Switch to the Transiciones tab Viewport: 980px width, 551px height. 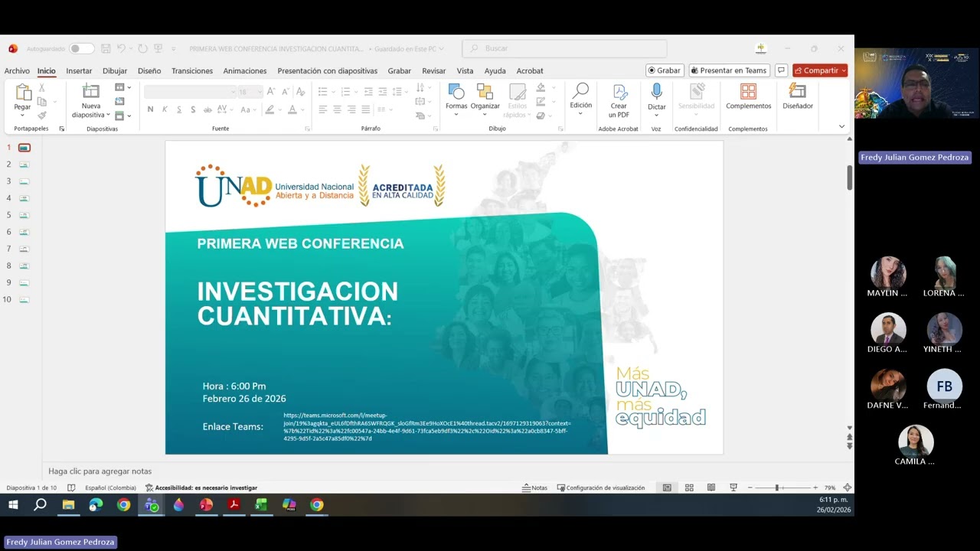[x=192, y=70]
